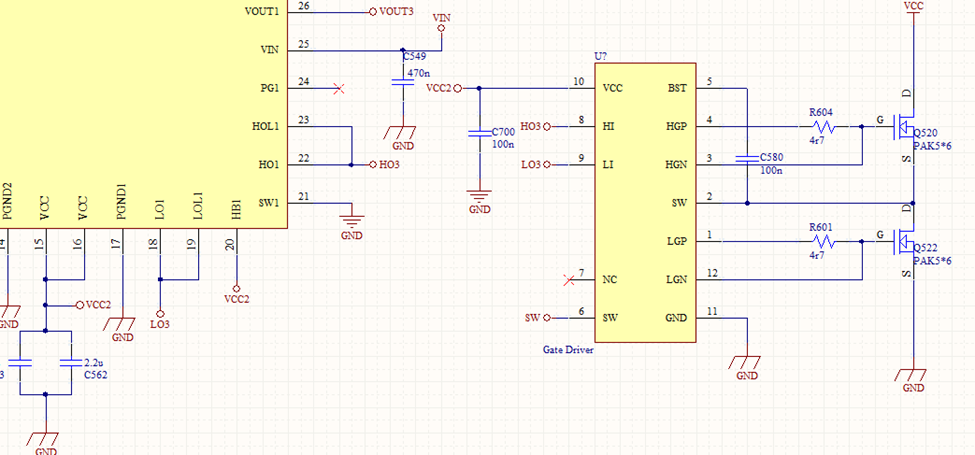975x455 pixels.
Task: Select HO3 port next to HI pin
Action: (x=535, y=127)
